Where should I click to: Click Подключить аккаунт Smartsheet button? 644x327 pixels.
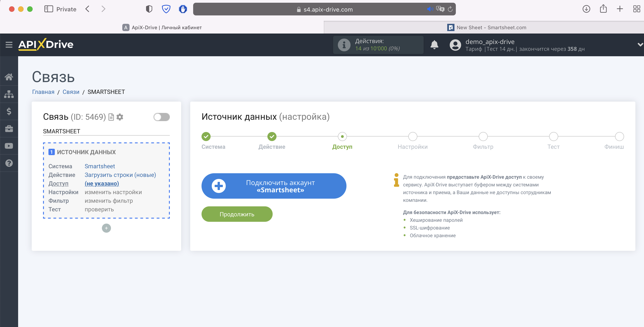pyautogui.click(x=274, y=186)
